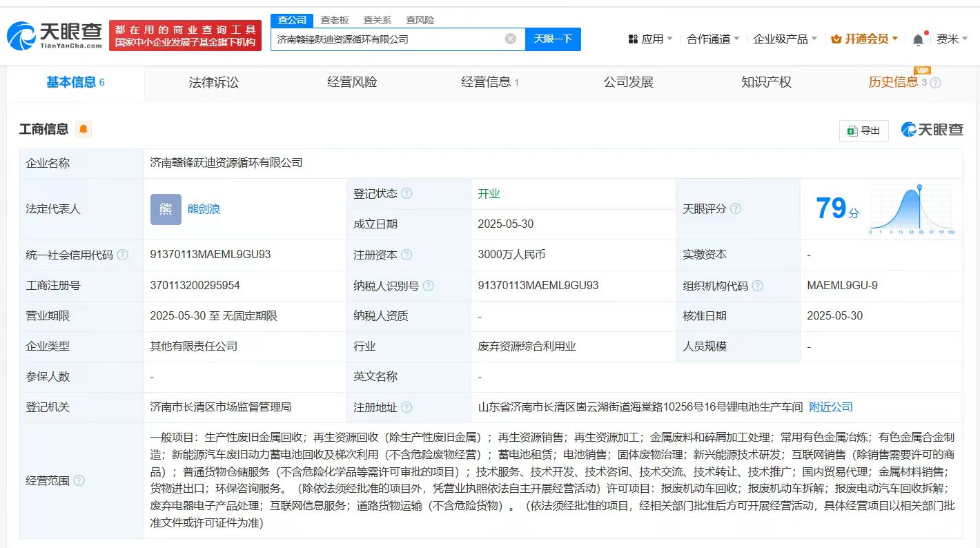This screenshot has width=980, height=548.
Task: Click the 开业 status text
Action: [489, 194]
